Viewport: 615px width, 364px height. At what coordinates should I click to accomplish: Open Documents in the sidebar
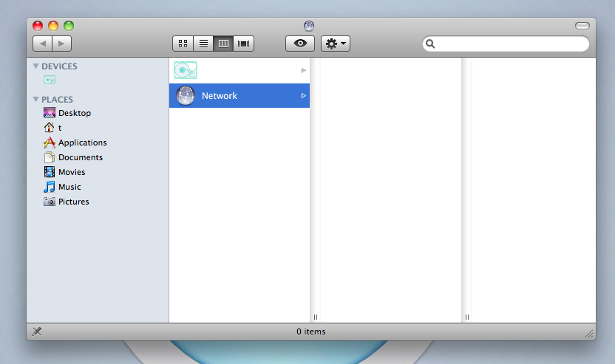[x=73, y=157]
